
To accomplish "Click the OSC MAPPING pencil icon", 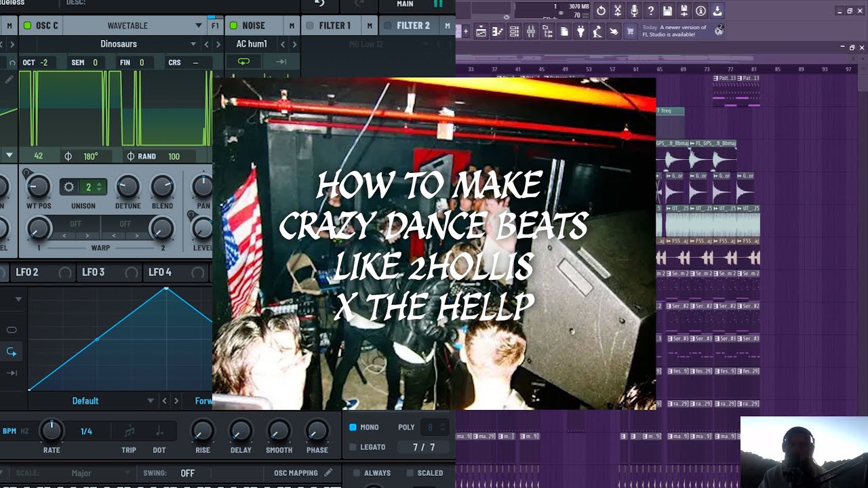I will coord(328,472).
